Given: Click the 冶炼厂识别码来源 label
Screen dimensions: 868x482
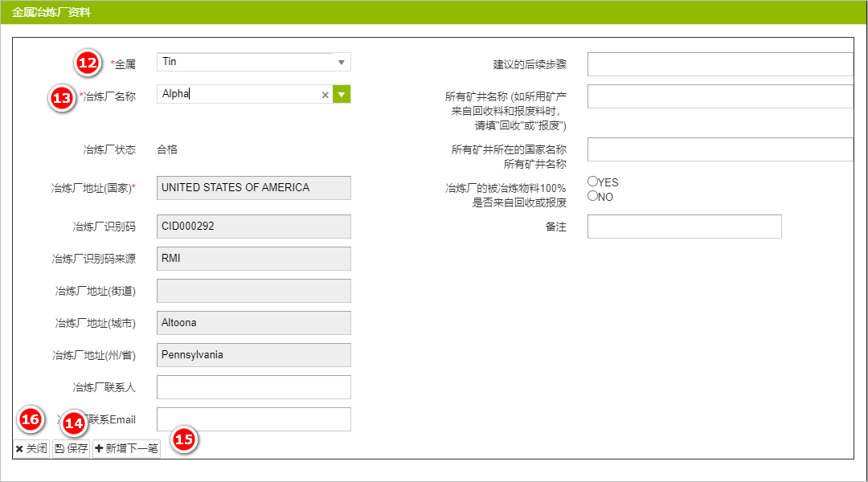Looking at the screenshot, I should tap(93, 259).
